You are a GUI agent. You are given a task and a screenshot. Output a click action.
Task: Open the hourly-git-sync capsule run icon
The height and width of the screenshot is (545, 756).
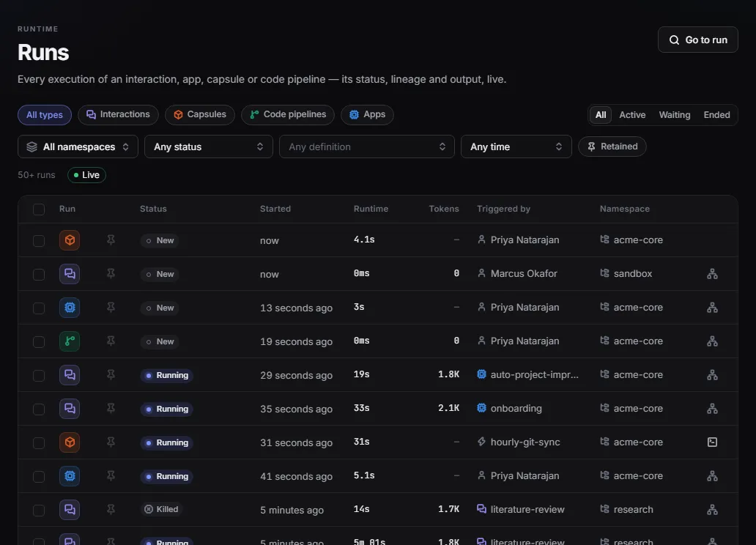click(x=70, y=442)
